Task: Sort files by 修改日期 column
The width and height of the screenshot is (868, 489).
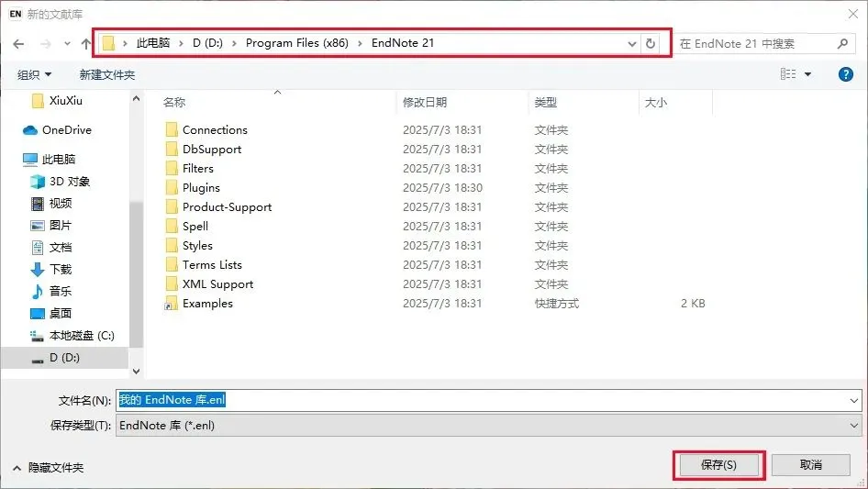Action: click(x=425, y=102)
